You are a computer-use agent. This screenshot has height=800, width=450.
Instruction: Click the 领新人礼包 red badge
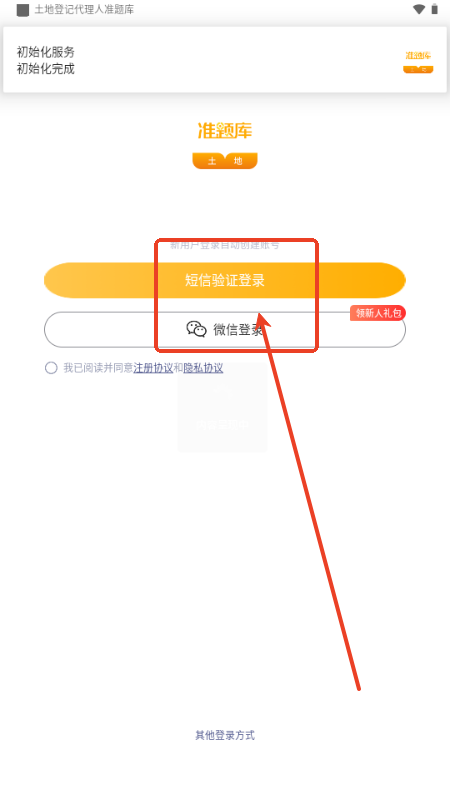tap(378, 313)
